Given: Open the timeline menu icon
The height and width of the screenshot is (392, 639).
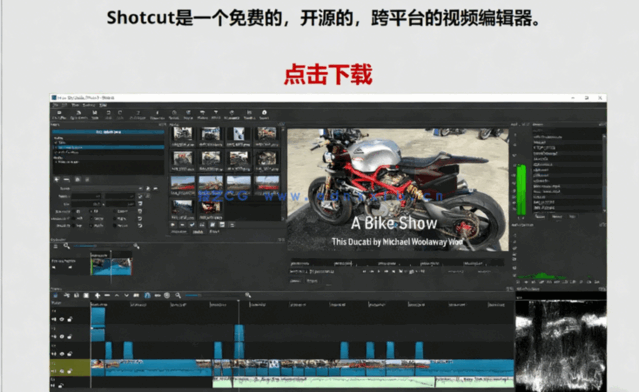Looking at the screenshot, I should [x=55, y=295].
